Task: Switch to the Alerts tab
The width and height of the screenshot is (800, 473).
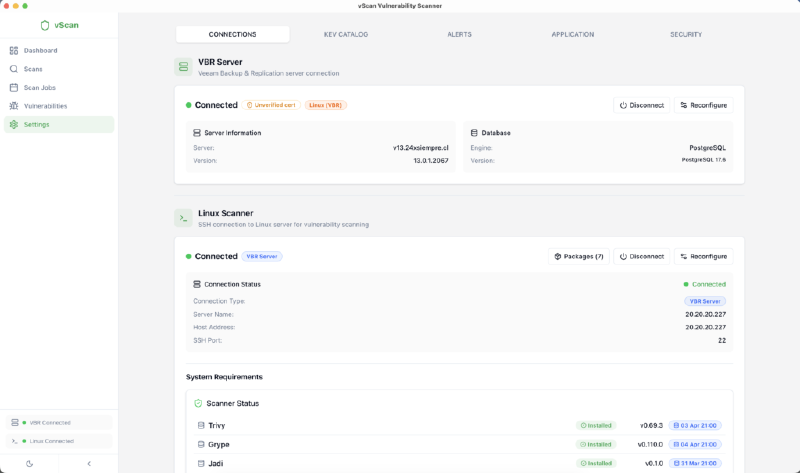Action: (x=459, y=34)
